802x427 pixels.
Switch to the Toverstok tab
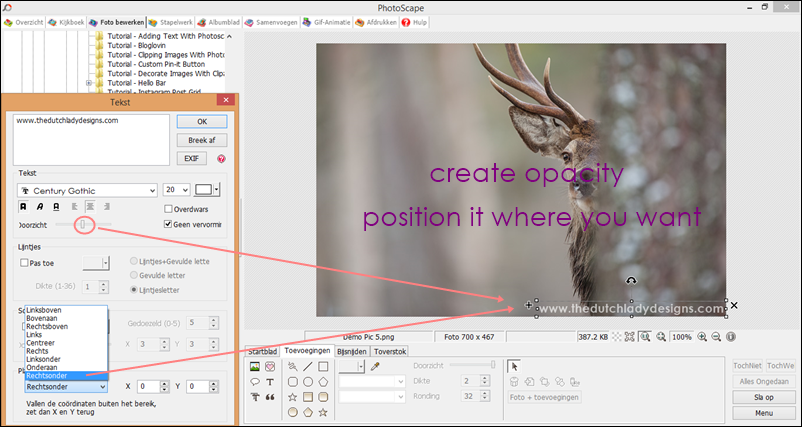pyautogui.click(x=389, y=351)
